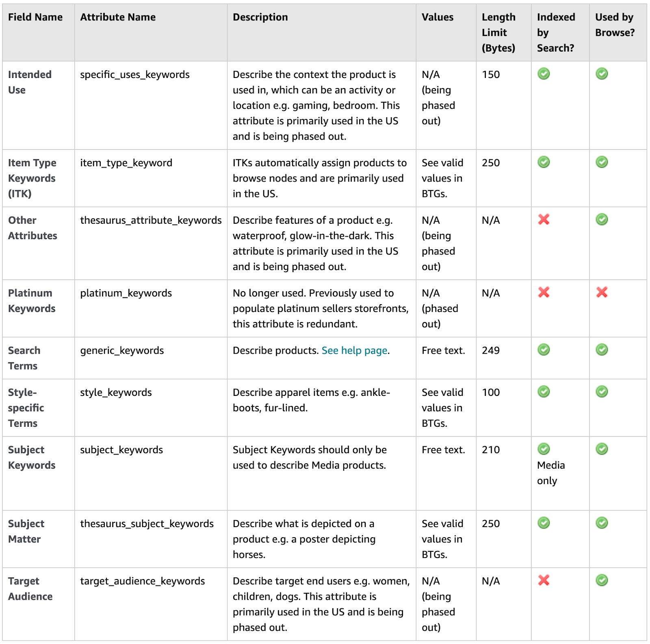Click the 'Attribute Name' column header
This screenshot has width=650, height=644.
pyautogui.click(x=118, y=17)
